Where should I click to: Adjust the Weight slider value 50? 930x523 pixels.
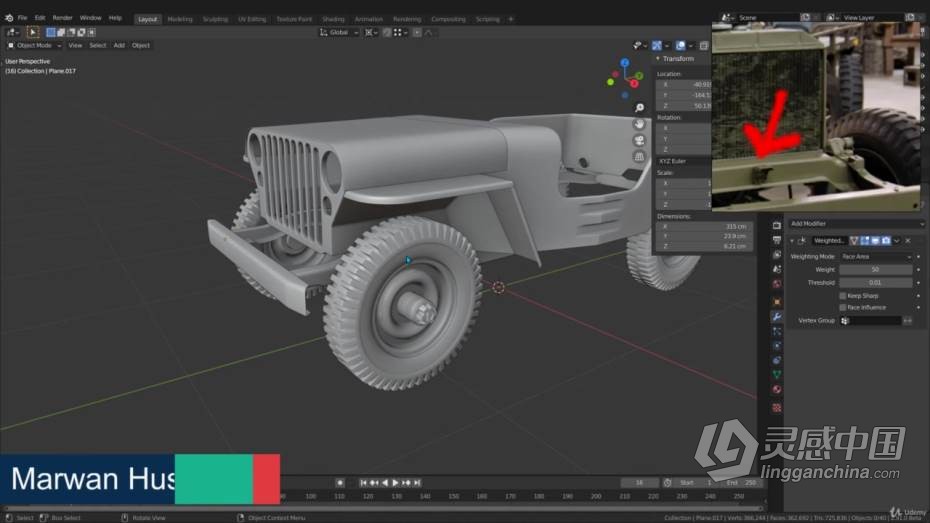876,269
